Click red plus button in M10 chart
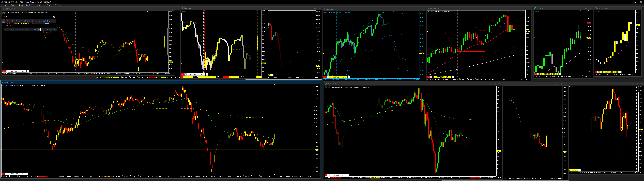Viewport: 644px width, 181px height. pos(326,175)
